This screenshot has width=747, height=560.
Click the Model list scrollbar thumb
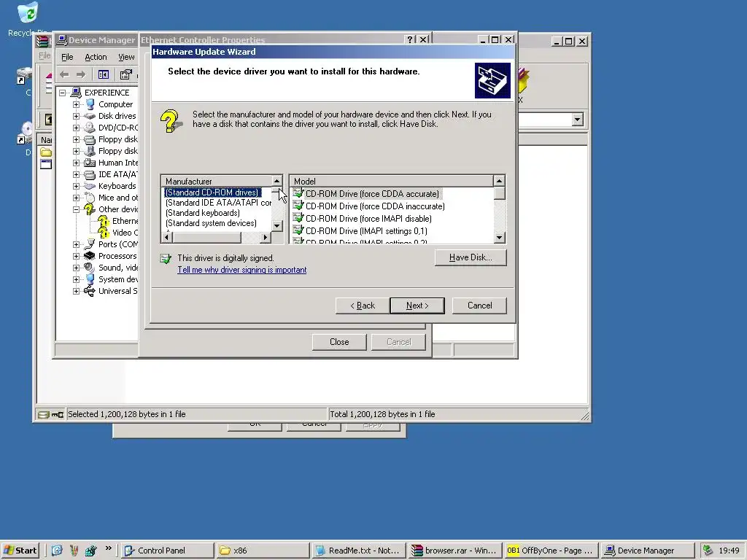click(499, 192)
